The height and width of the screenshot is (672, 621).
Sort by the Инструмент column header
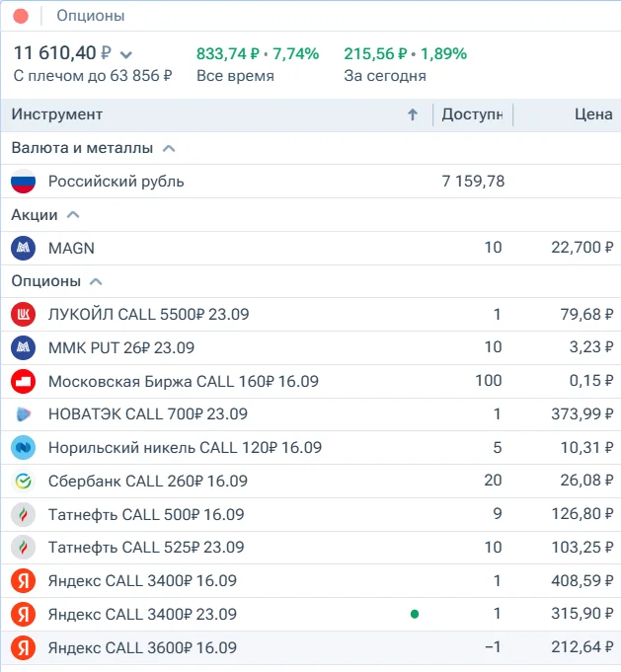coord(57,114)
